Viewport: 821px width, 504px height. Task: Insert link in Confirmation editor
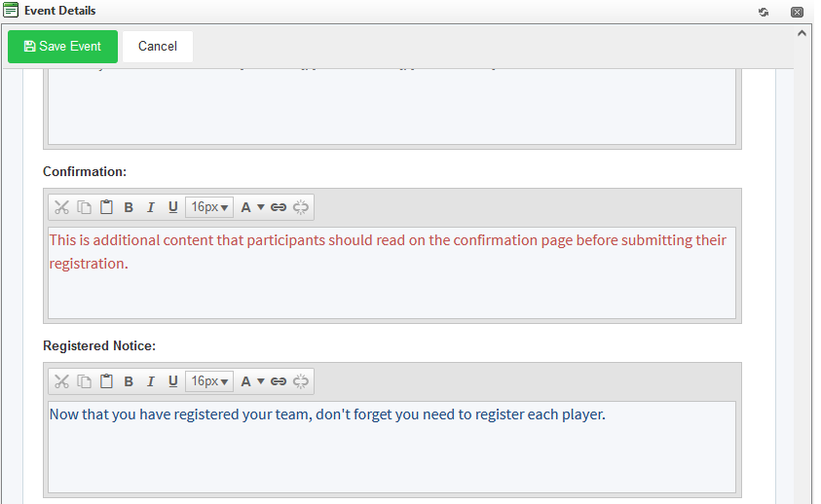pyautogui.click(x=279, y=207)
